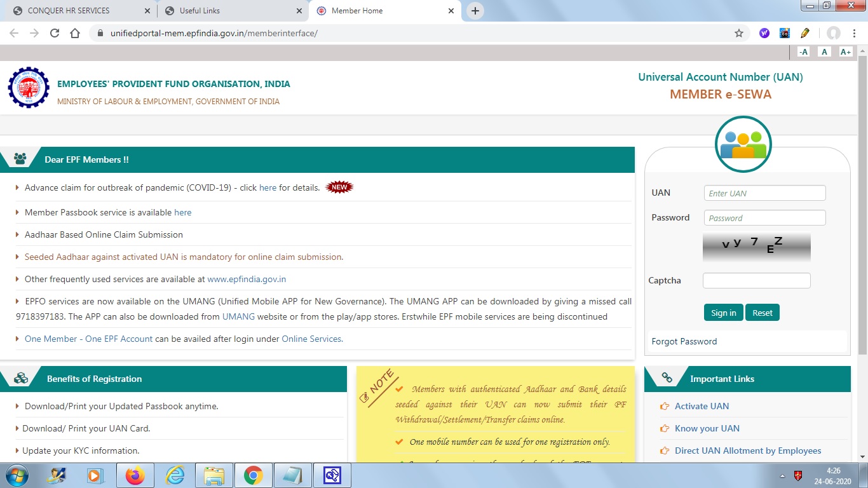The height and width of the screenshot is (488, 868).
Task: Click the captcha image
Action: (x=756, y=247)
